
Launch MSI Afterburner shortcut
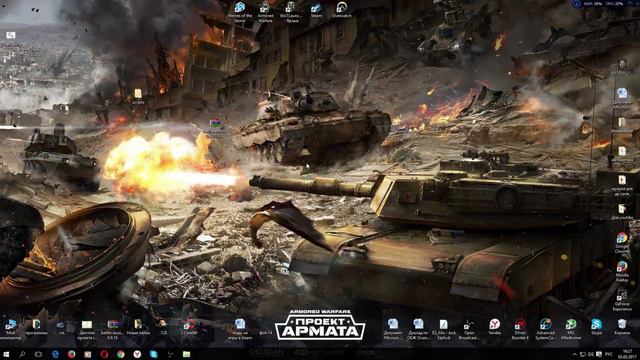pos(571,330)
